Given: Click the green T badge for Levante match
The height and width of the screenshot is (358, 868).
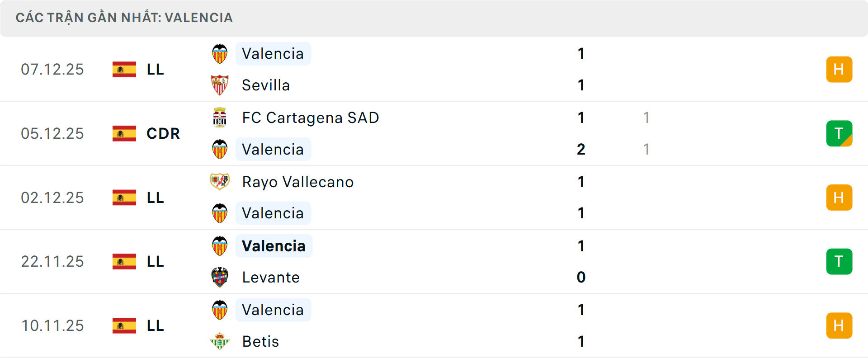Looking at the screenshot, I should (x=839, y=261).
